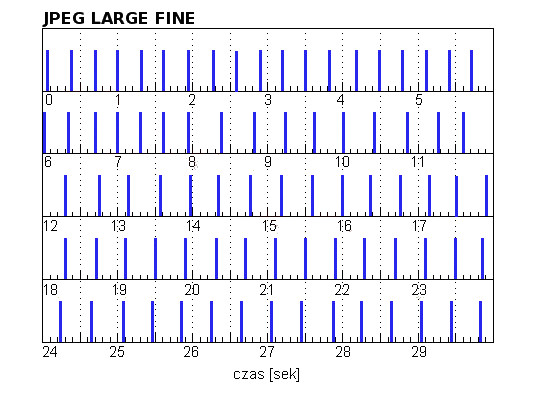
Task: Click the axis label 3
Action: tap(268, 100)
